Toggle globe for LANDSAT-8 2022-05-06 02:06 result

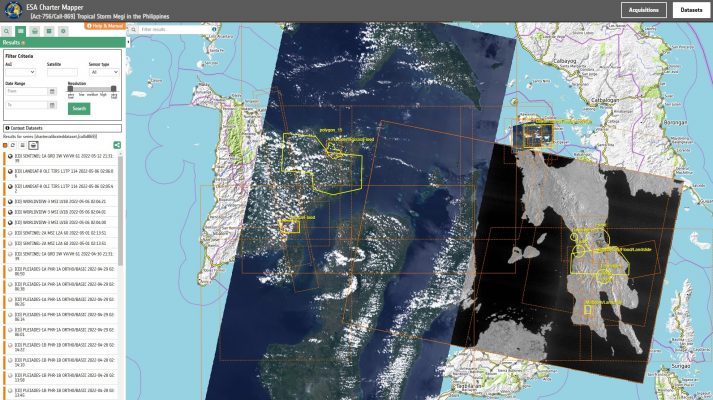10,171
